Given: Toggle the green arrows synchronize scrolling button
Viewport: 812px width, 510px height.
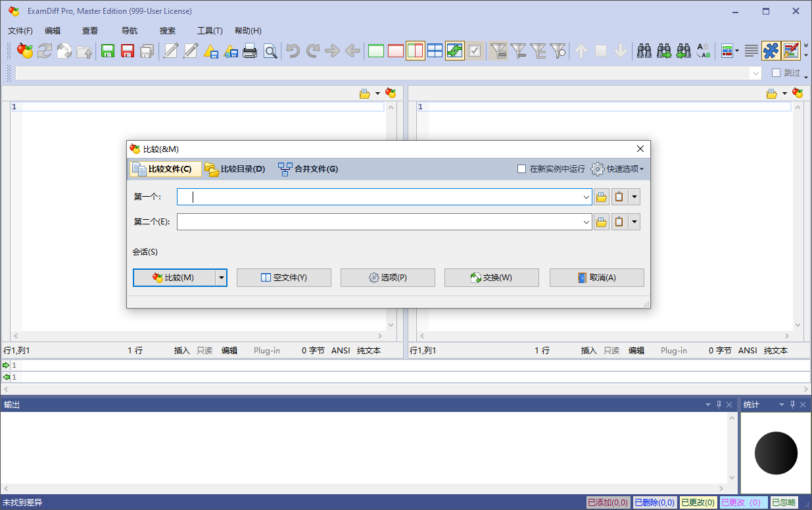Looking at the screenshot, I should coord(455,51).
